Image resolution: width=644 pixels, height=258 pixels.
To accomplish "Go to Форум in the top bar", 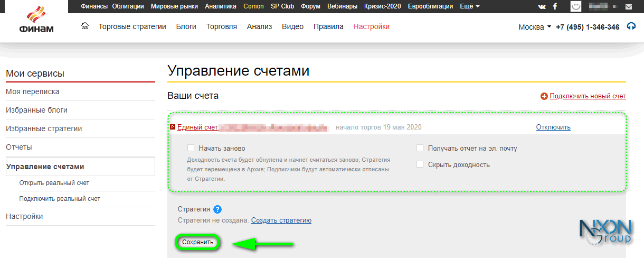I will pos(311,6).
